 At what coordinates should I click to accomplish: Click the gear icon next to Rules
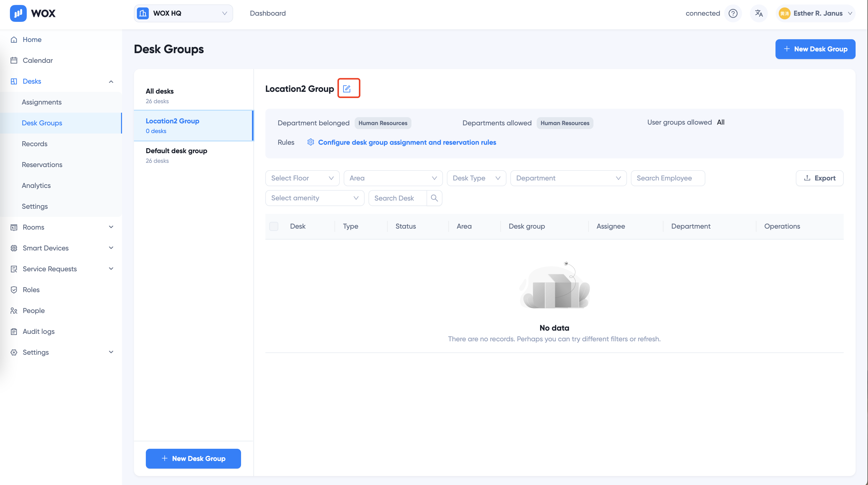(311, 142)
